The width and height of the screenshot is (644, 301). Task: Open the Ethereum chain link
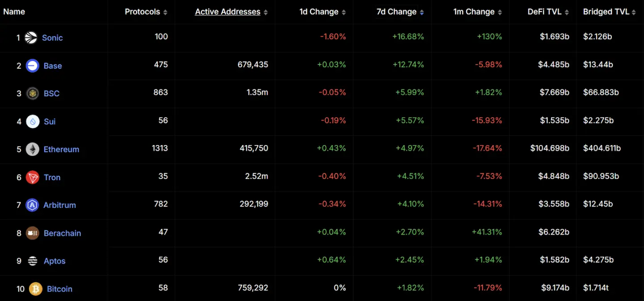pos(61,150)
